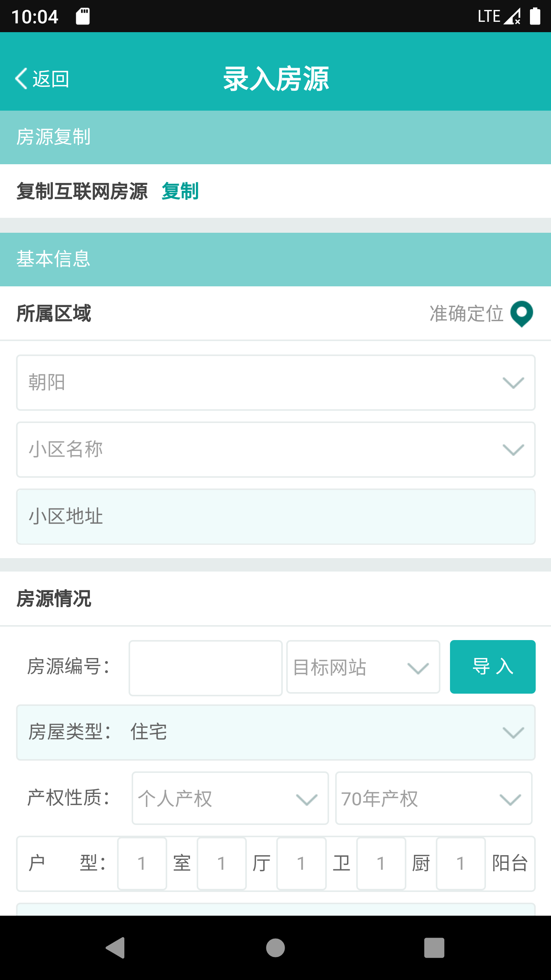
Task: Expand the 房屋类型 住宅 selector
Action: (275, 732)
